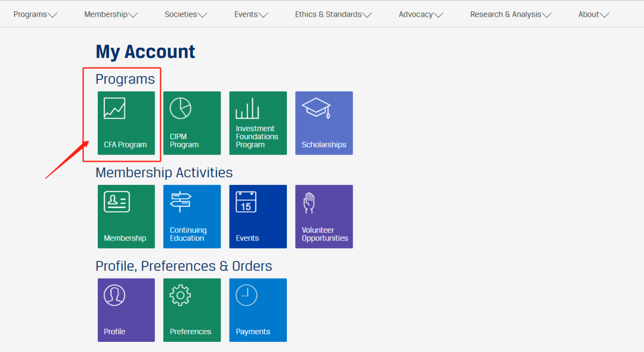
Task: Open the Preferences gear tile
Action: click(192, 310)
